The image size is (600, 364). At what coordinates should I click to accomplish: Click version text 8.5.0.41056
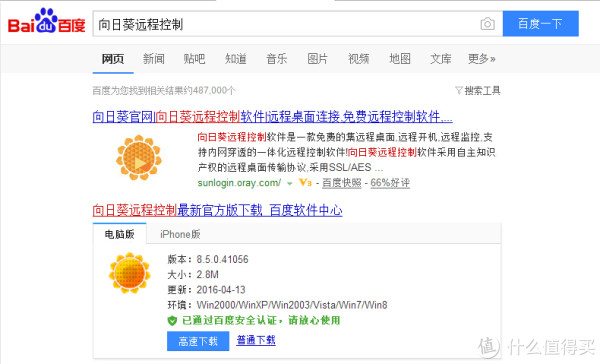pos(222,260)
